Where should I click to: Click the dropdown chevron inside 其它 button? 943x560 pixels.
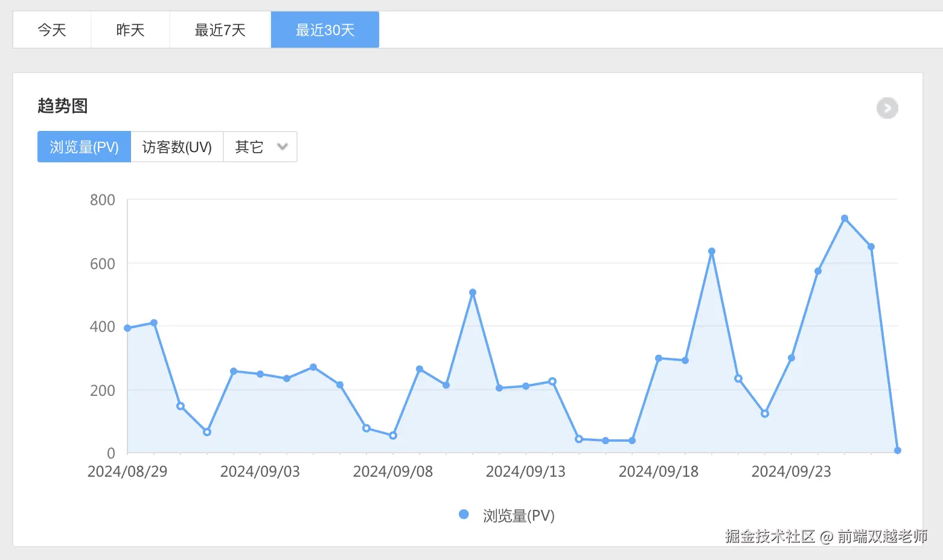tap(282, 146)
